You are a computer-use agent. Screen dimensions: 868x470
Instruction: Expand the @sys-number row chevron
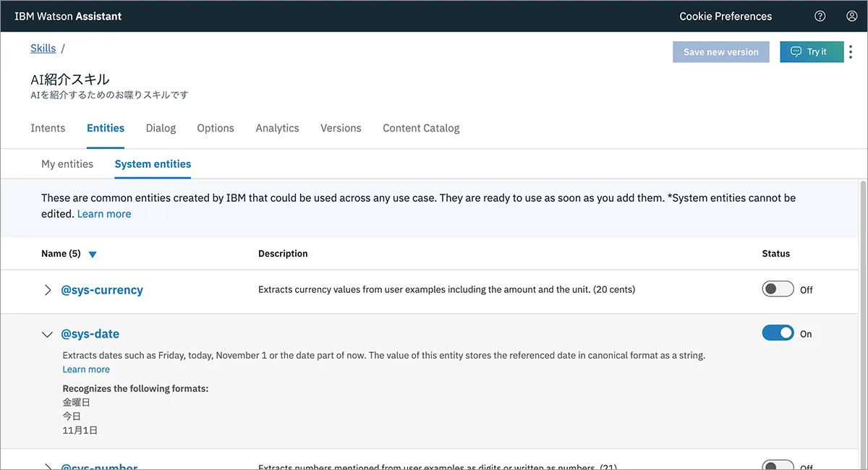point(48,466)
